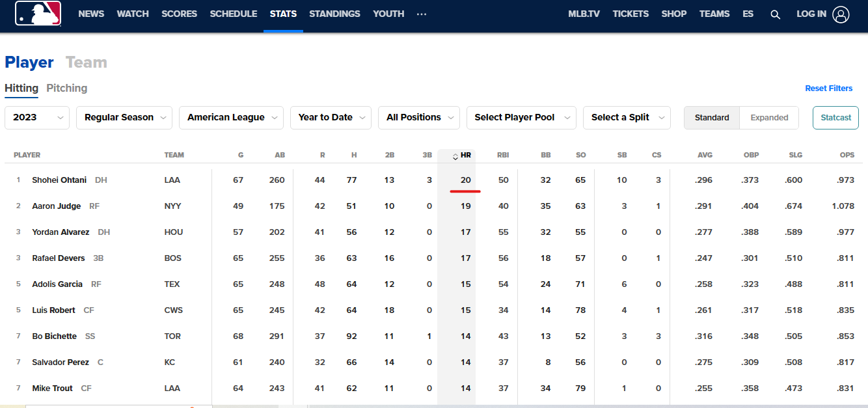This screenshot has height=408, width=868.
Task: Sort by the PLAYER column header
Action: click(x=27, y=156)
